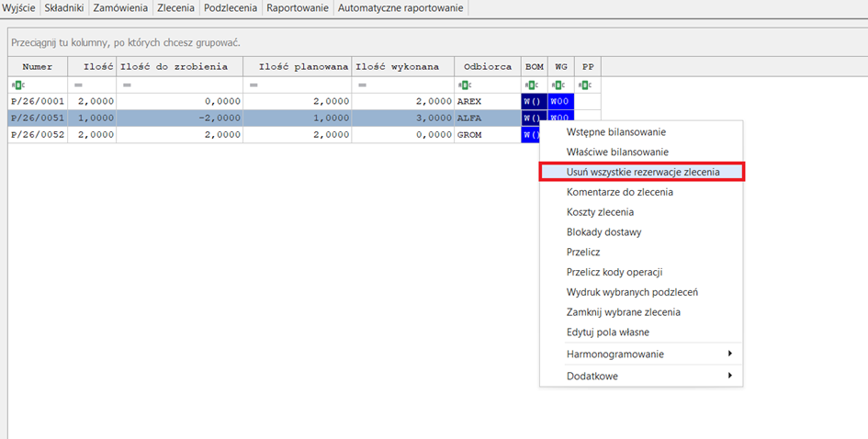Click the PP column filter icon

tap(584, 84)
